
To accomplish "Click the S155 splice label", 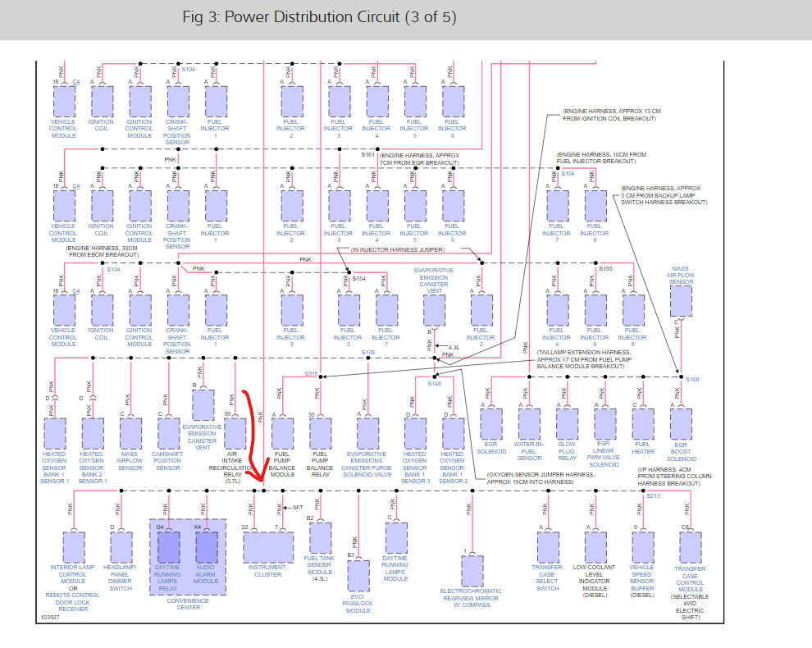I will (x=605, y=269).
